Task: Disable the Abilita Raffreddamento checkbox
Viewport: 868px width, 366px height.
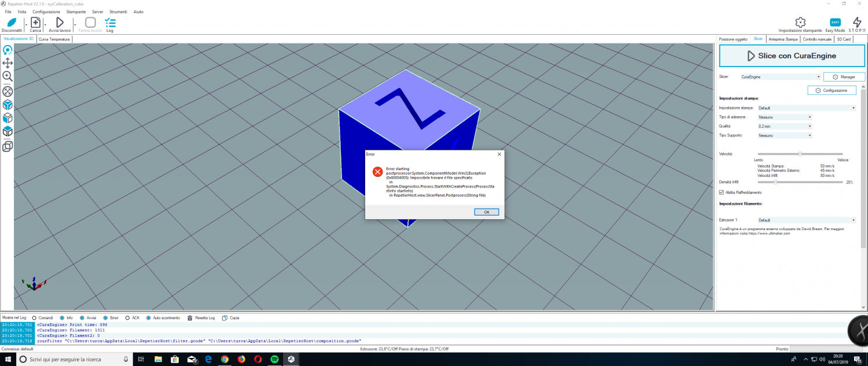Action: [721, 192]
